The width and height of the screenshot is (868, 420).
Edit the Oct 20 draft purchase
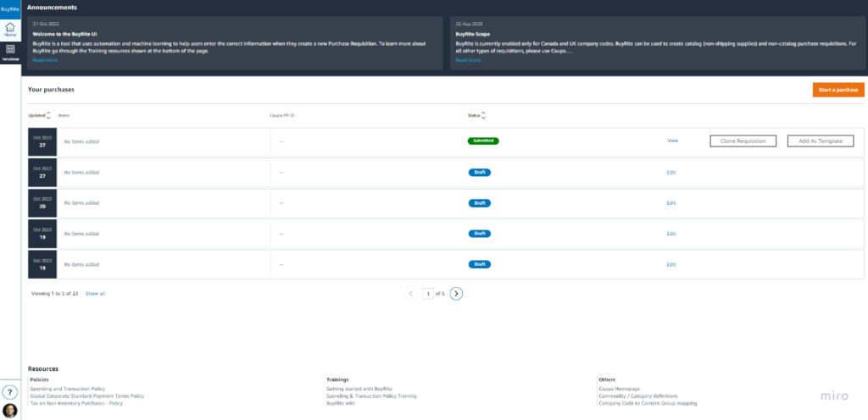tap(671, 203)
